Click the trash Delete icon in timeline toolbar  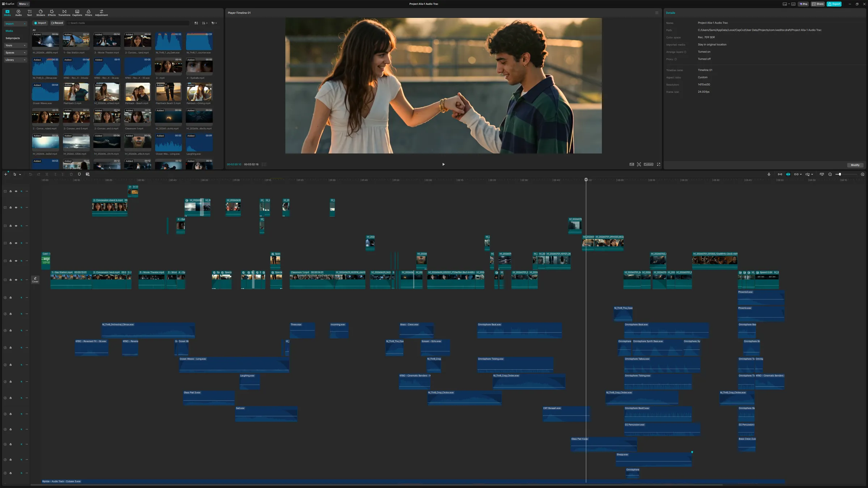click(71, 174)
